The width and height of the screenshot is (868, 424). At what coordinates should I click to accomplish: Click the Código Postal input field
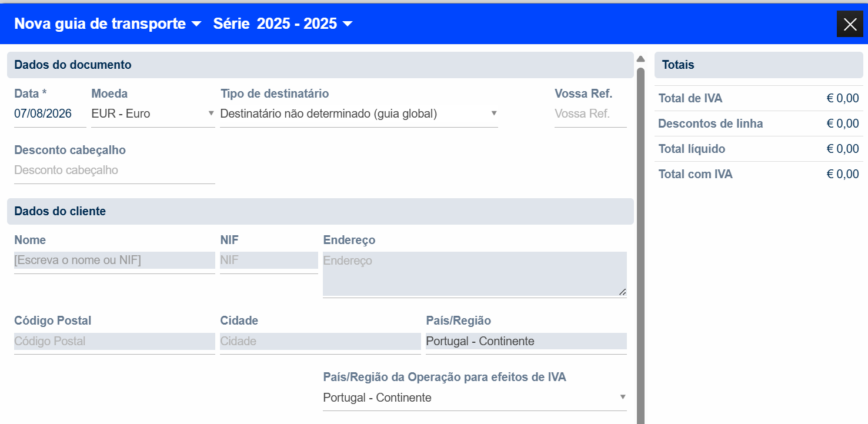click(115, 341)
